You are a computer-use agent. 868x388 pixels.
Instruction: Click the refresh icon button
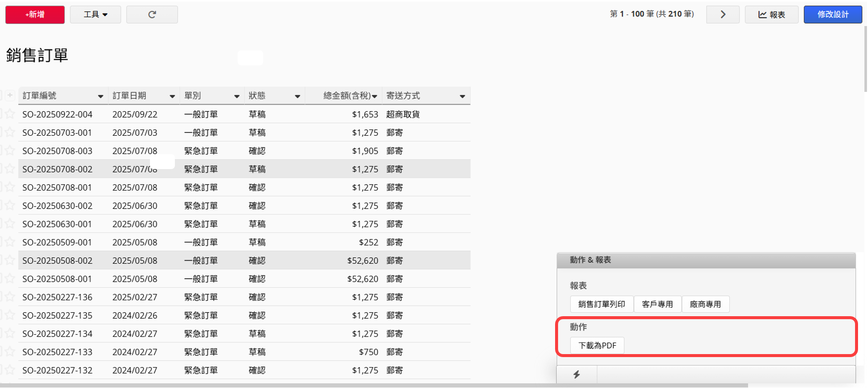pyautogui.click(x=152, y=14)
